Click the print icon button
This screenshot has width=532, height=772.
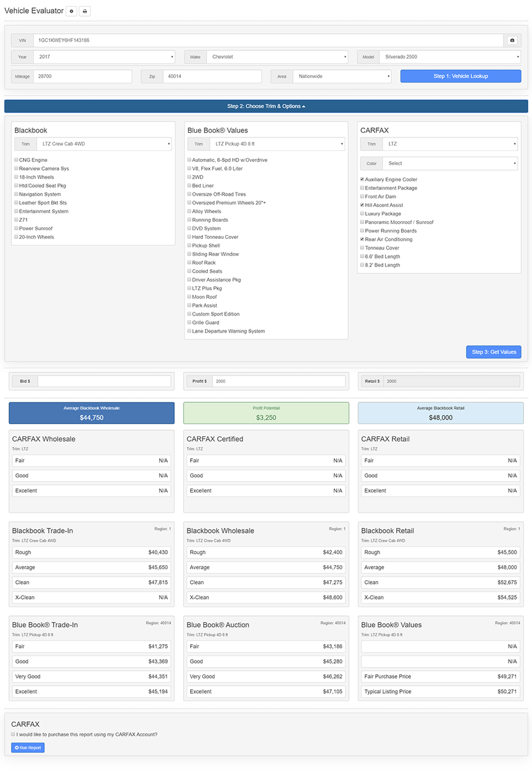pyautogui.click(x=85, y=11)
